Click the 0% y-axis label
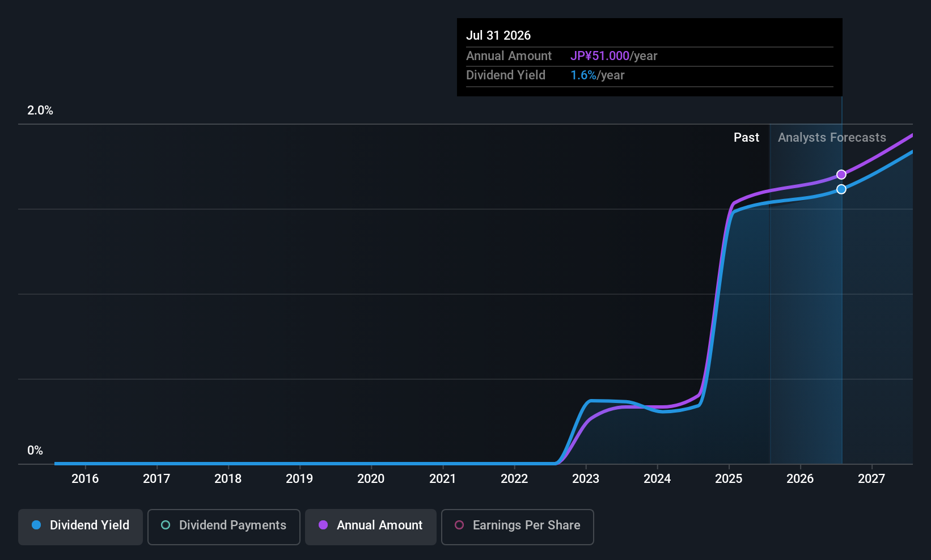 [35, 451]
